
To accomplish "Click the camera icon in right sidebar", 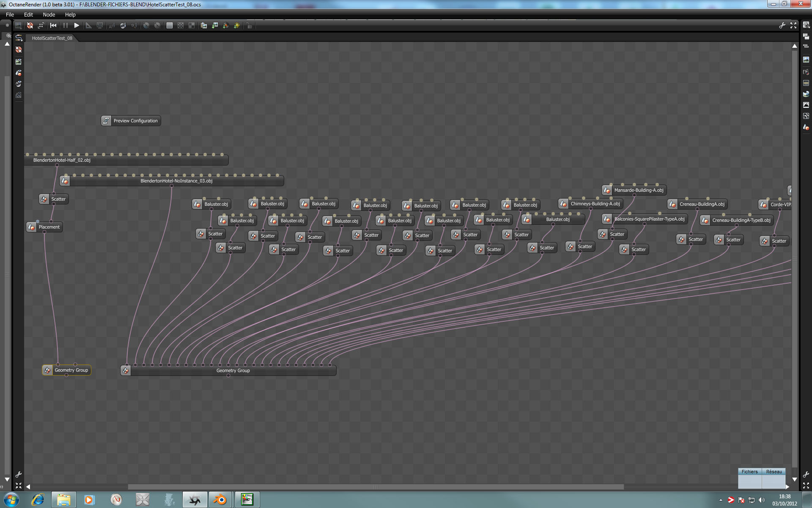I will pyautogui.click(x=806, y=71).
